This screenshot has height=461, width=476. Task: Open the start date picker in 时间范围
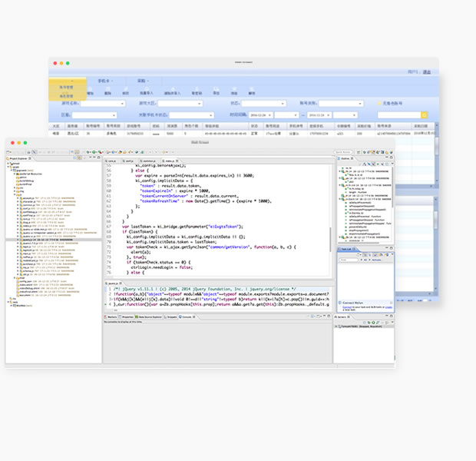(261, 115)
